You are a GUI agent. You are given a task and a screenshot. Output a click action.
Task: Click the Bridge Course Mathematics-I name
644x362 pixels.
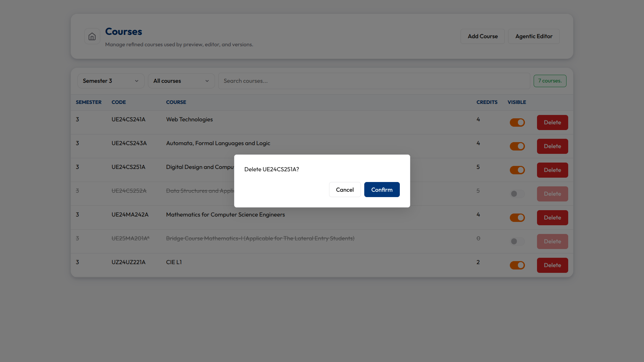260,238
